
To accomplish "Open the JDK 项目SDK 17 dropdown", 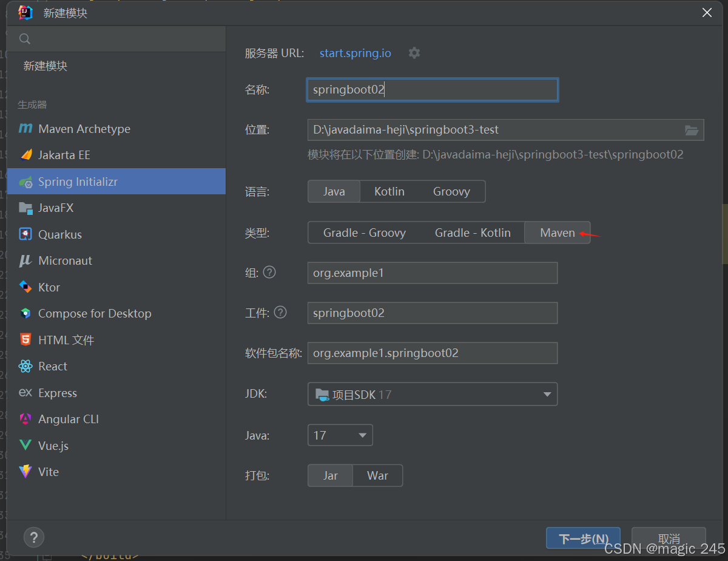I will point(433,394).
